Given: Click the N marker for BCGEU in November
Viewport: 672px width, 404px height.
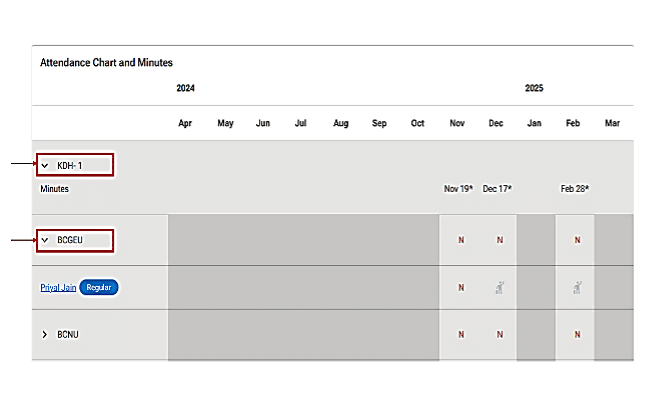Looking at the screenshot, I should coord(460,240).
